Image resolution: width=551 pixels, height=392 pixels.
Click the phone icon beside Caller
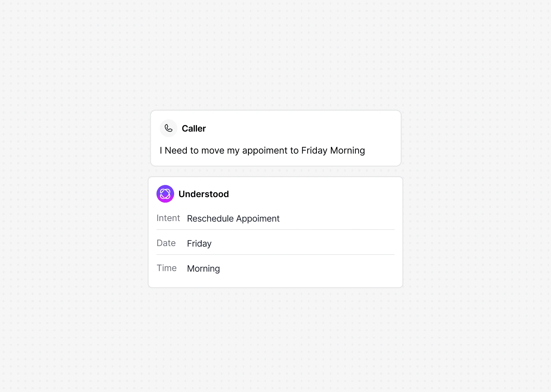pyautogui.click(x=168, y=128)
